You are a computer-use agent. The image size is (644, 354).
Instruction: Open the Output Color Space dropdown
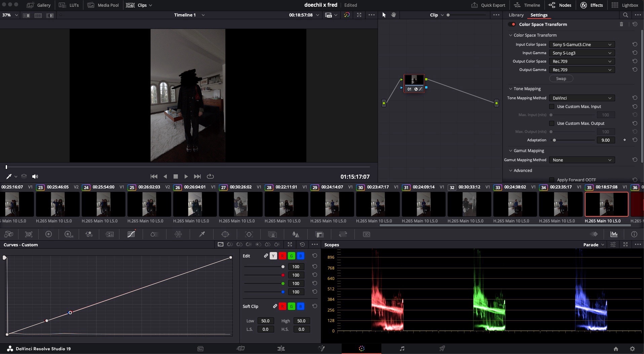[x=582, y=61]
